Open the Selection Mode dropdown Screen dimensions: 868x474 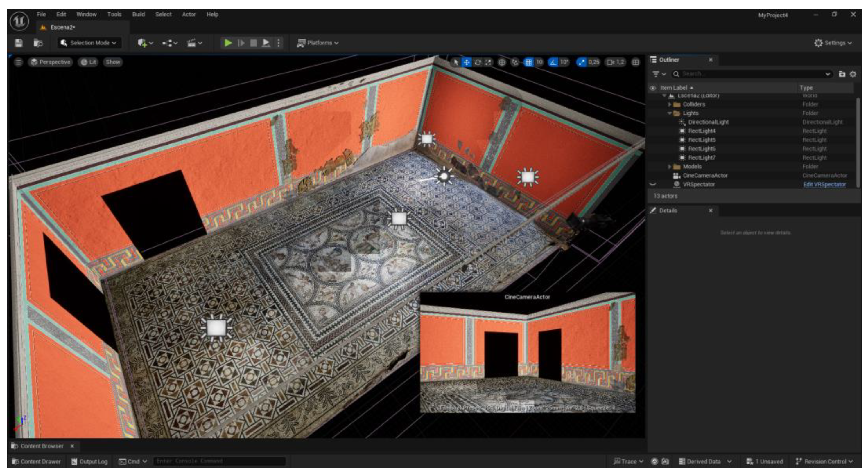click(x=89, y=43)
